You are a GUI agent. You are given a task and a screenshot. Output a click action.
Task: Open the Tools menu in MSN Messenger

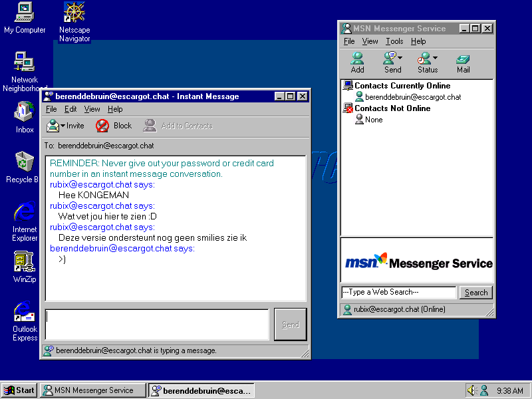(394, 41)
